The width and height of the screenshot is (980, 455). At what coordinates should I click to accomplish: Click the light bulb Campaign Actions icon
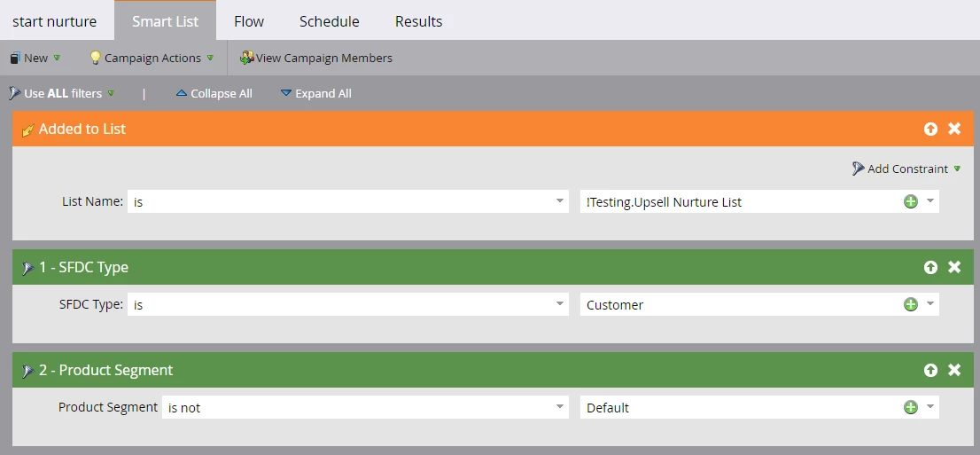click(x=95, y=58)
